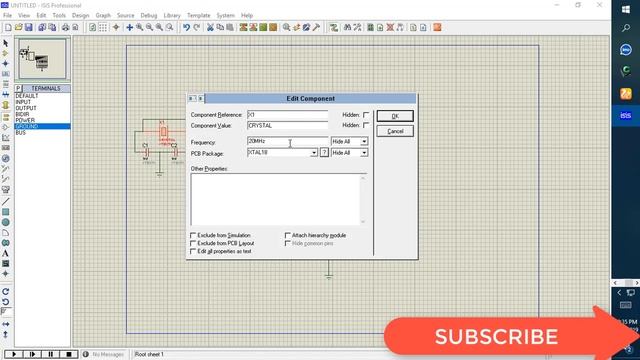Select the 2D Graphics Text 'A' tool
640x360 pixels.
point(5,253)
